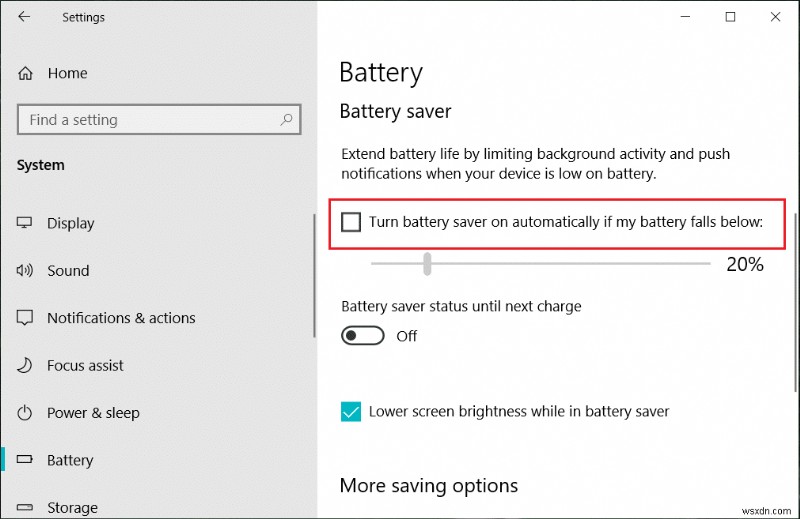Open the Battery settings page

[x=70, y=460]
